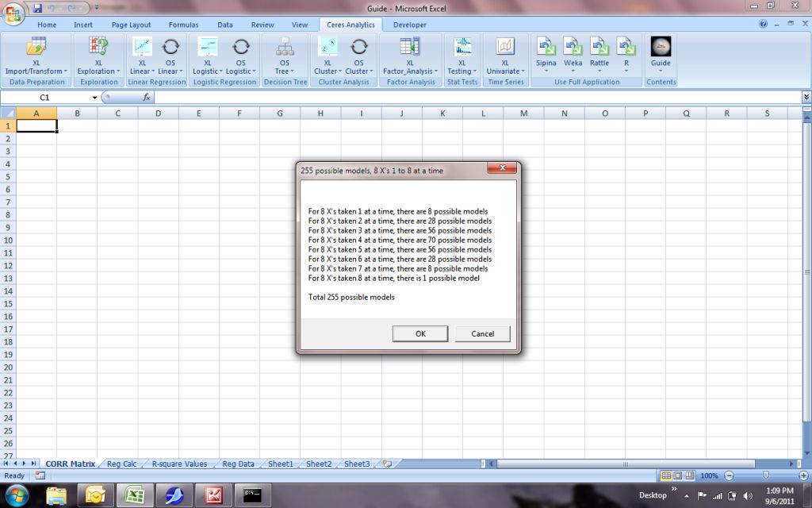This screenshot has height=508, width=812.
Task: Open XL Factor_Analysis tool
Action: (410, 56)
